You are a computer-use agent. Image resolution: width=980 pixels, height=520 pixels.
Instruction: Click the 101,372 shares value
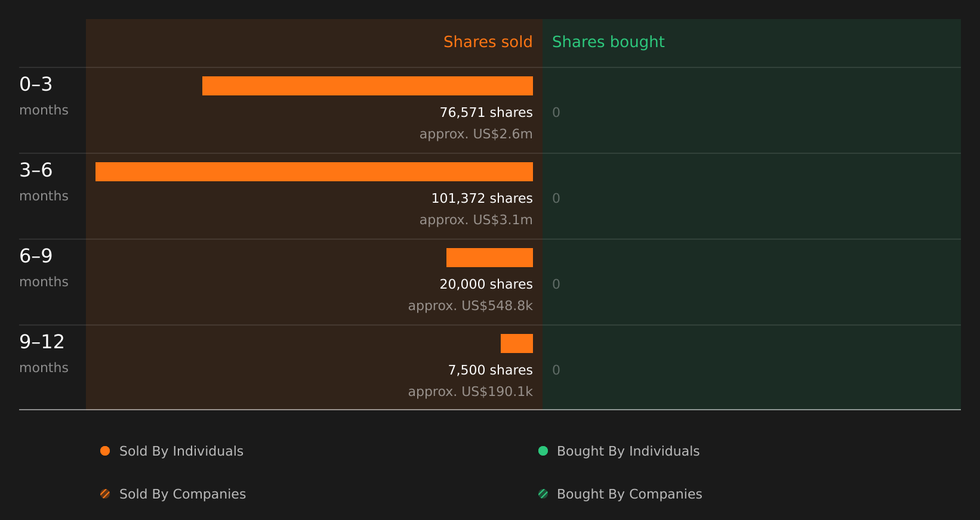(x=482, y=199)
